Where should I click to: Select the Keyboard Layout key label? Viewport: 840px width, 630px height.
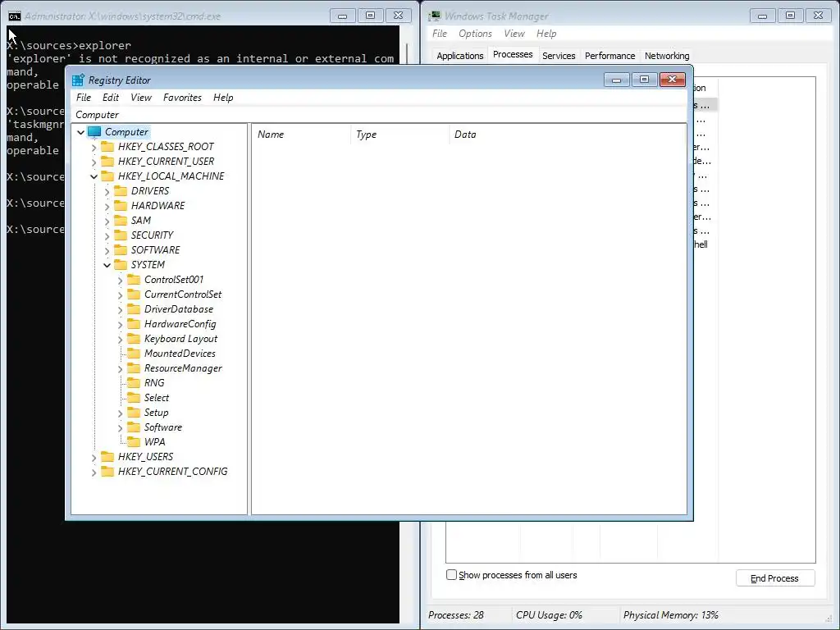[x=181, y=339]
